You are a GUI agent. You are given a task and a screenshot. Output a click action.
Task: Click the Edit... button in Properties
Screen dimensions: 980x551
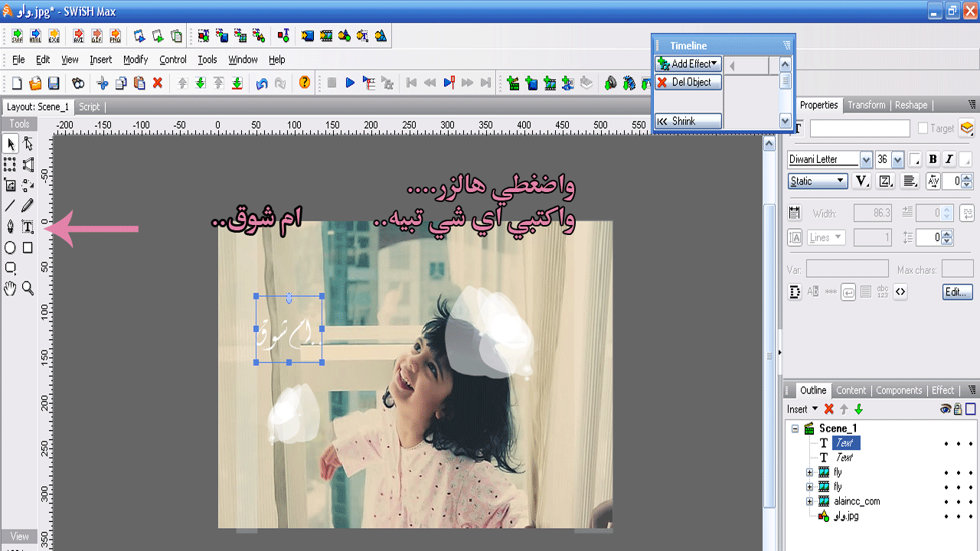pos(957,292)
